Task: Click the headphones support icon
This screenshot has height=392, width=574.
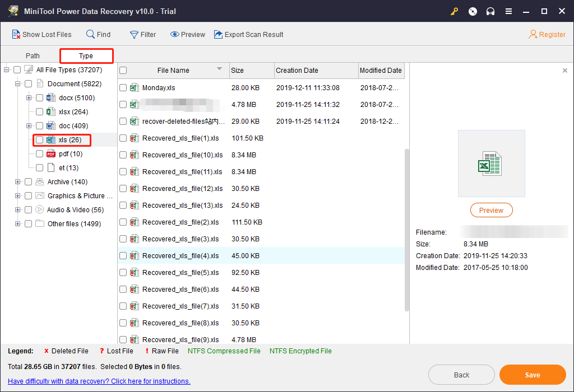Action: tap(490, 11)
